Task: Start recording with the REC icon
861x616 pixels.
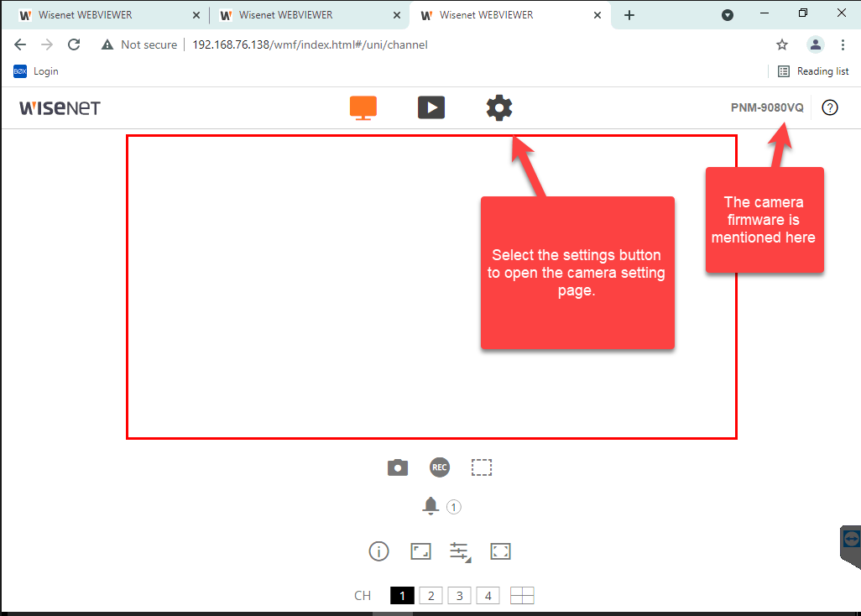Action: pyautogui.click(x=439, y=467)
